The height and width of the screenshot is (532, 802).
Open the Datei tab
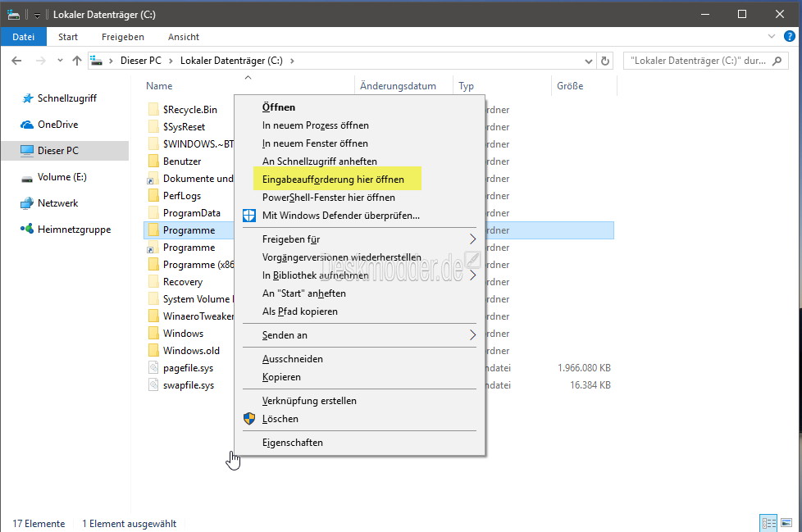pos(24,37)
